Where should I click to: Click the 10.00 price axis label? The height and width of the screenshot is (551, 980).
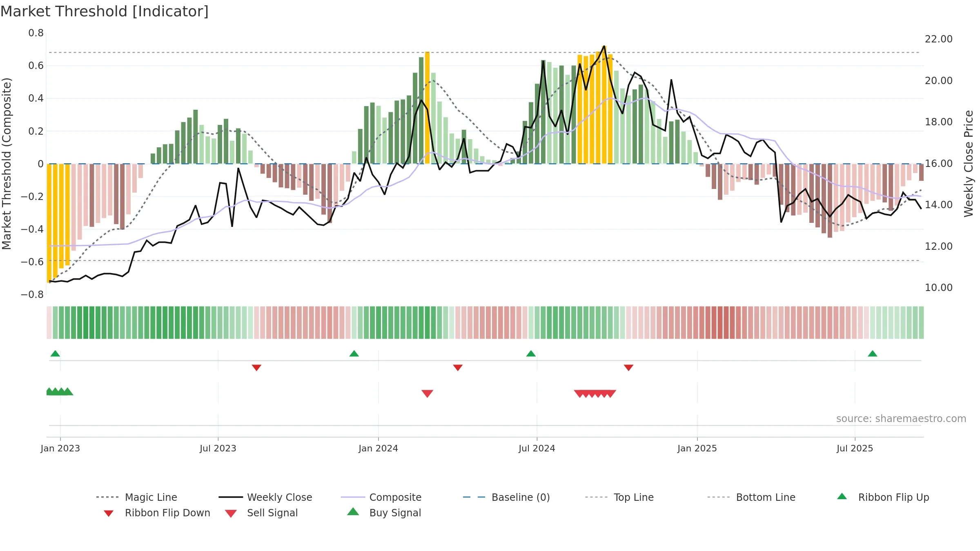pos(938,288)
